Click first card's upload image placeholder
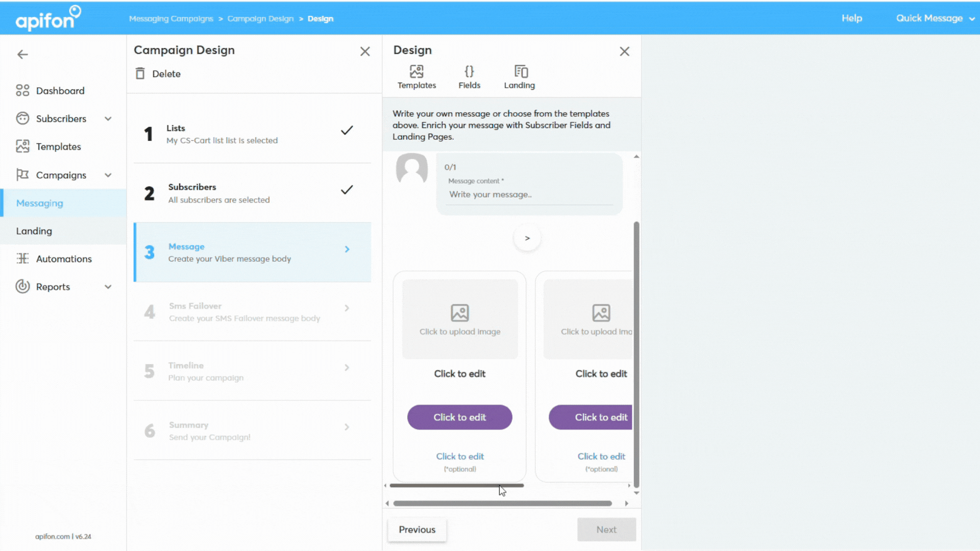The height and width of the screenshot is (551, 980). (459, 319)
